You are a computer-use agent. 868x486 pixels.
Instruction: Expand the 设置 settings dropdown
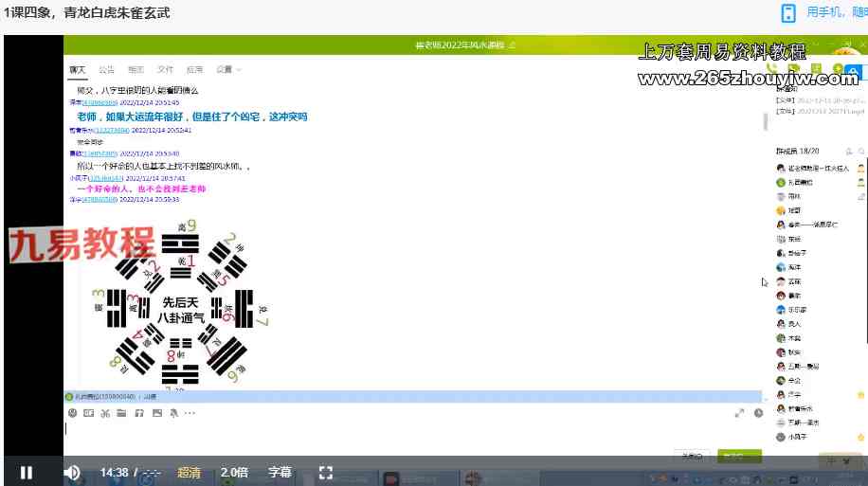(x=227, y=69)
